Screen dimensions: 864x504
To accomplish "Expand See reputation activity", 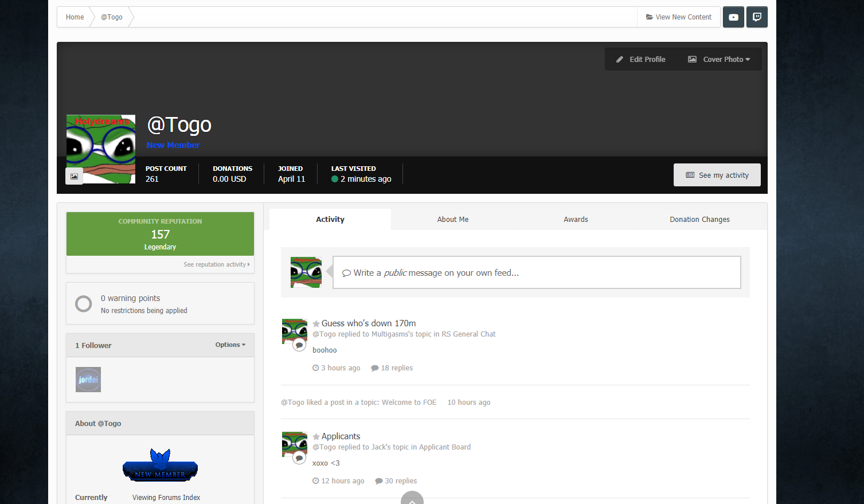I will (217, 264).
